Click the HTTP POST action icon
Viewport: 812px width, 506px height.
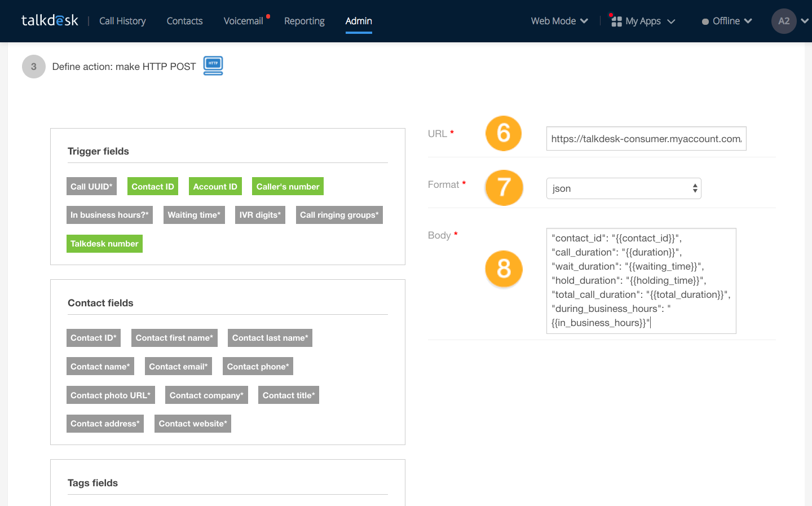pyautogui.click(x=213, y=65)
